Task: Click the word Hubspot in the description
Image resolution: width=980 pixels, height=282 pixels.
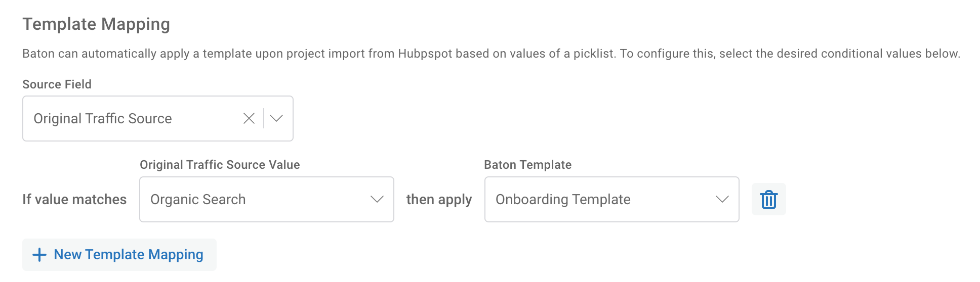Action: click(425, 54)
